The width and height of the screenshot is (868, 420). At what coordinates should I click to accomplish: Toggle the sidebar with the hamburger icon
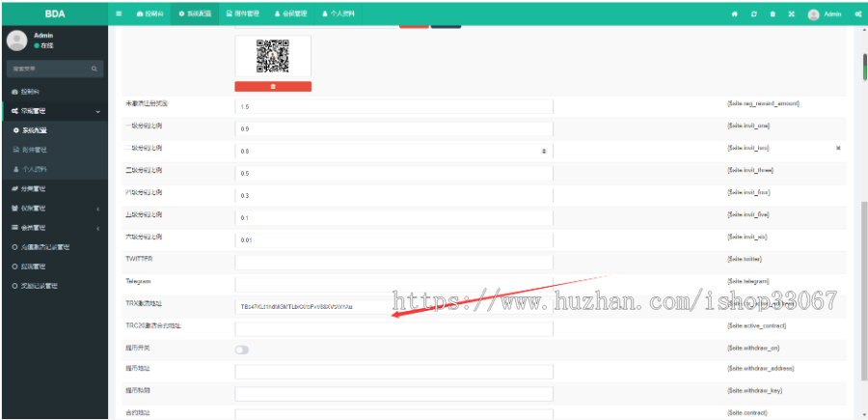point(119,14)
